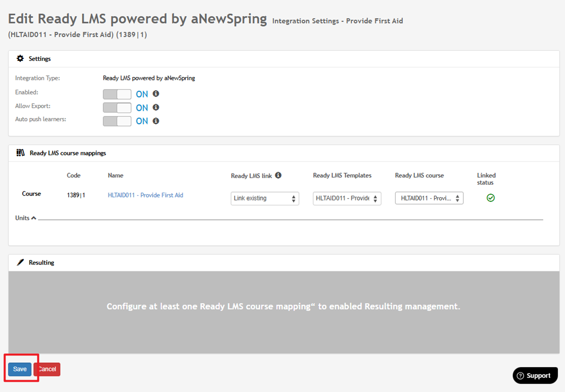
Task: Open the Ready LMS Templates dropdown
Action: click(x=347, y=198)
